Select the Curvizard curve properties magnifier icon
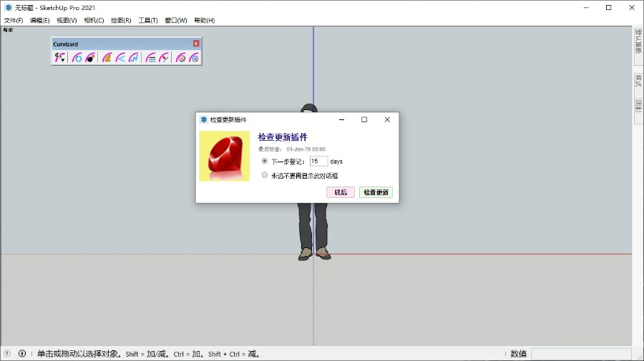 pos(181,57)
